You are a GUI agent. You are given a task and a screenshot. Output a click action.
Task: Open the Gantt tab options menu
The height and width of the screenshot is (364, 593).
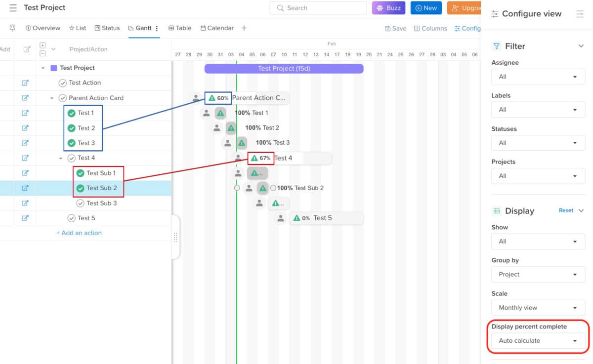point(157,28)
